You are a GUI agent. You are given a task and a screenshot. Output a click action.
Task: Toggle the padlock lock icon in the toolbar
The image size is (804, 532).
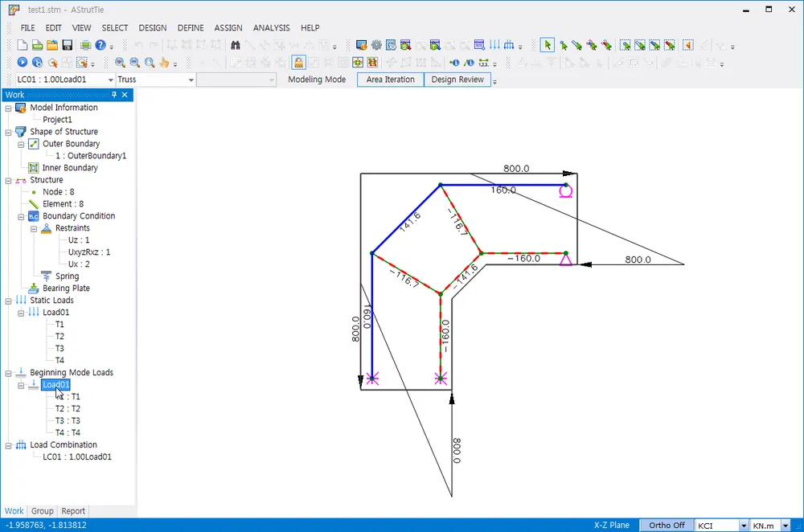coord(298,63)
